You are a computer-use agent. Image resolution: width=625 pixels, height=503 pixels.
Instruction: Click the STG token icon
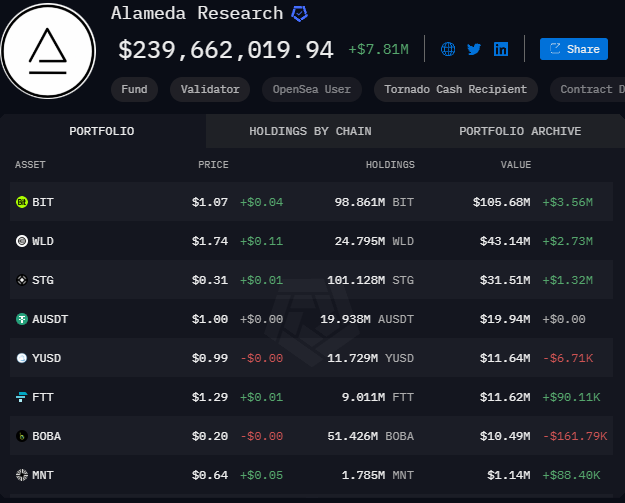point(22,280)
